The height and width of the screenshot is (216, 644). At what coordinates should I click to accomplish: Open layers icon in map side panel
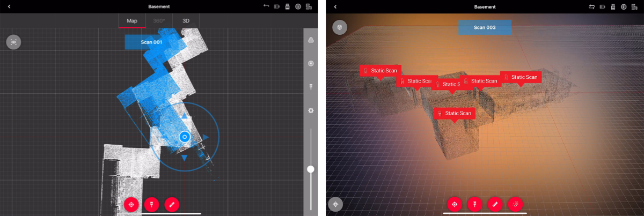[x=311, y=40]
